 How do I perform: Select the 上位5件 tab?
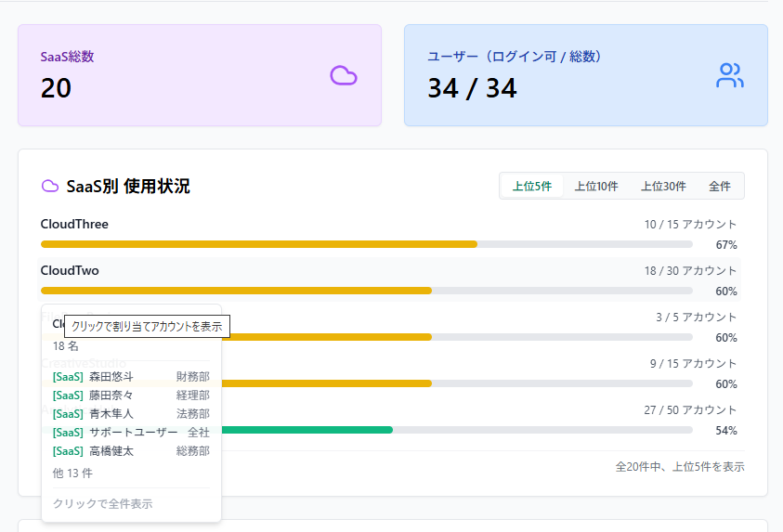pyautogui.click(x=532, y=186)
